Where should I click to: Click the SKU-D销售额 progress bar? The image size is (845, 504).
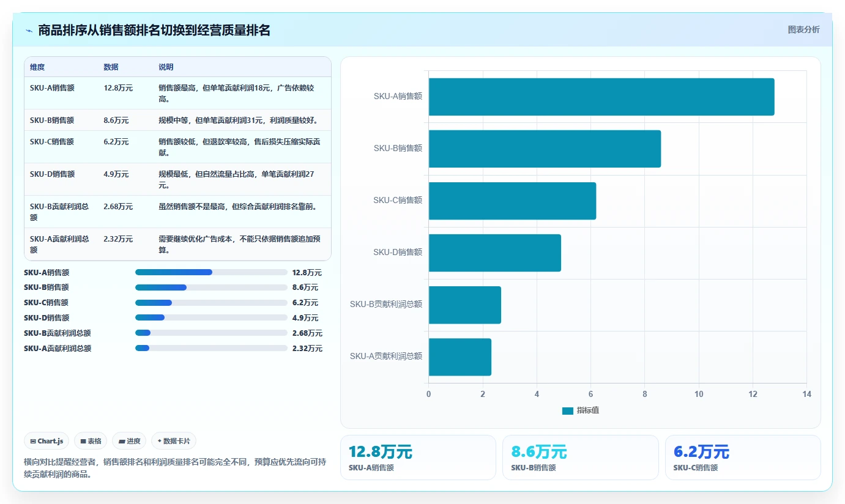pyautogui.click(x=211, y=317)
